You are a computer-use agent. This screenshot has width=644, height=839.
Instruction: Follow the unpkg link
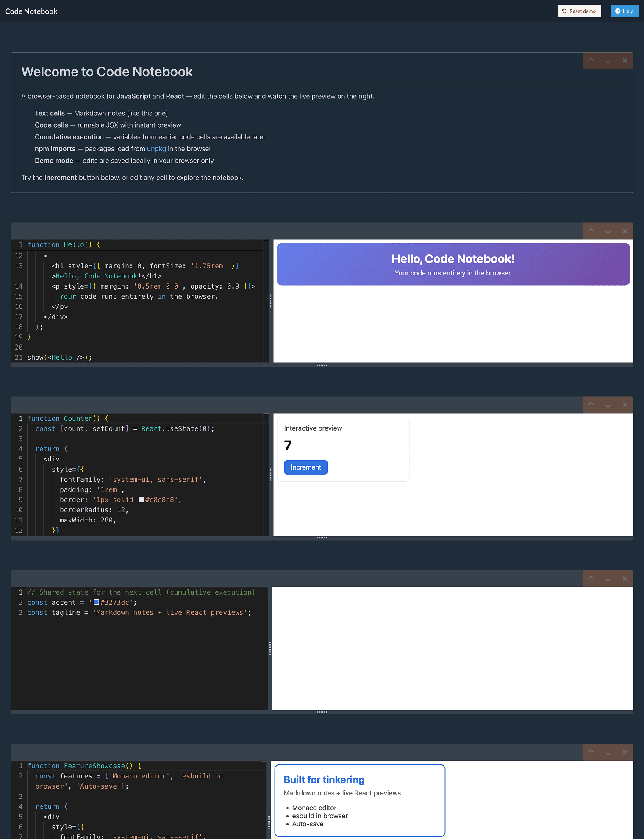(x=156, y=149)
